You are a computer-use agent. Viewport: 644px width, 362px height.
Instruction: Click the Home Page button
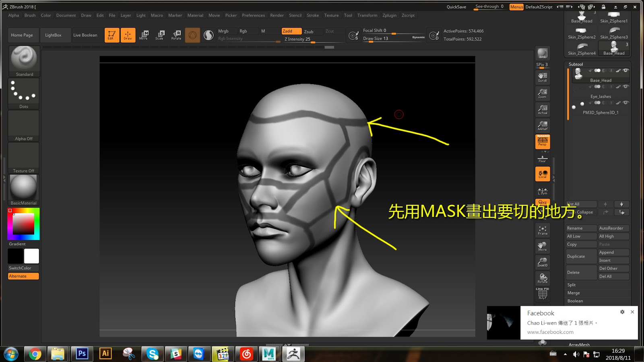[x=23, y=35]
